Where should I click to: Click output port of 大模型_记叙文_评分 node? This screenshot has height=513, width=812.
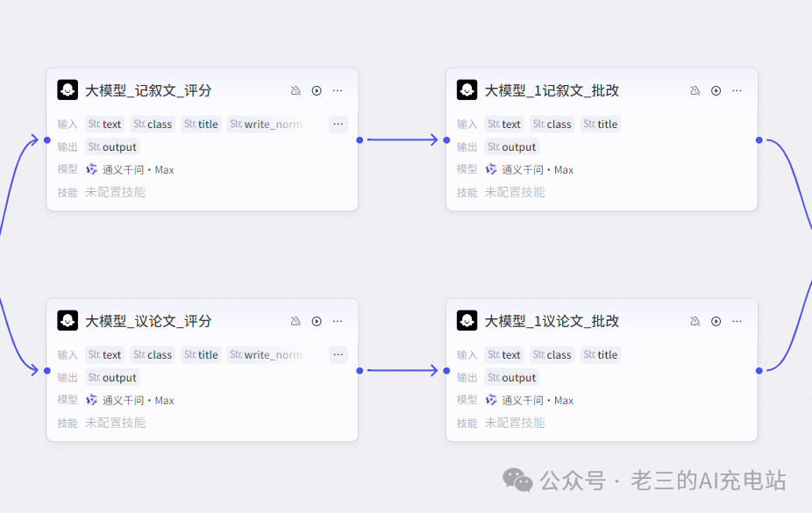(x=360, y=139)
